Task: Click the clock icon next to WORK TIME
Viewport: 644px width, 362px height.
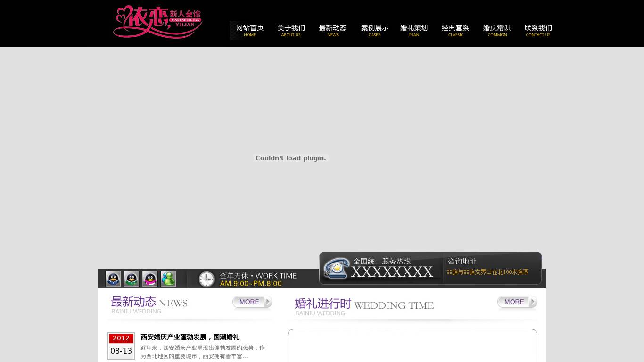Action: pos(206,279)
